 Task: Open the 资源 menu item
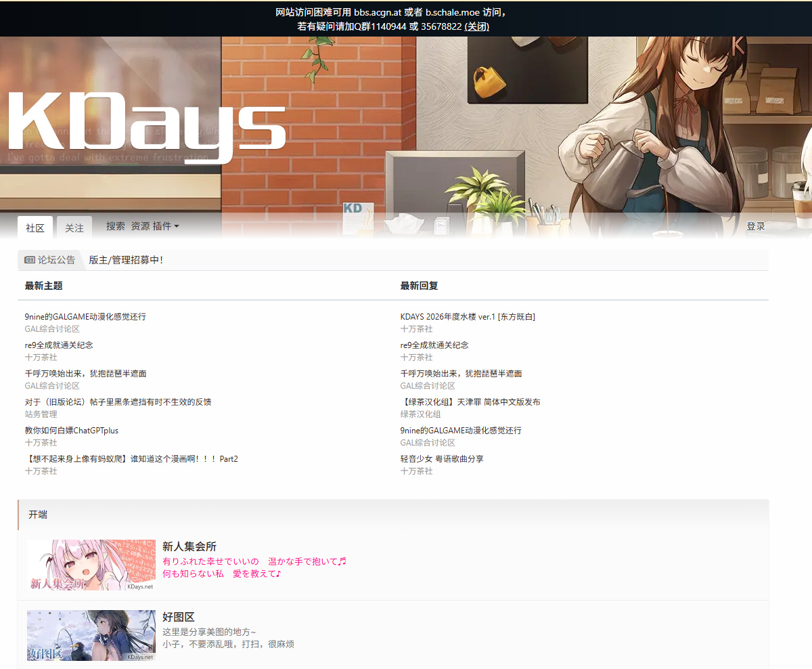[x=141, y=226]
